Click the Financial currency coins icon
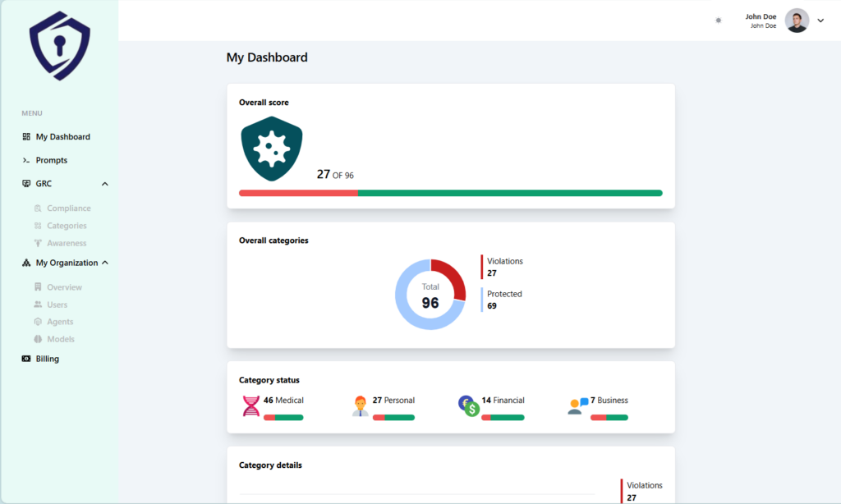The image size is (841, 504). click(x=468, y=405)
